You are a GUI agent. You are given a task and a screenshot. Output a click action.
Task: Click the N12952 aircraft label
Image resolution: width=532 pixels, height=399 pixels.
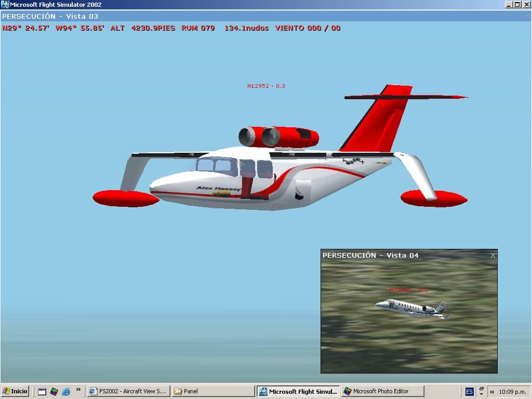[266, 86]
